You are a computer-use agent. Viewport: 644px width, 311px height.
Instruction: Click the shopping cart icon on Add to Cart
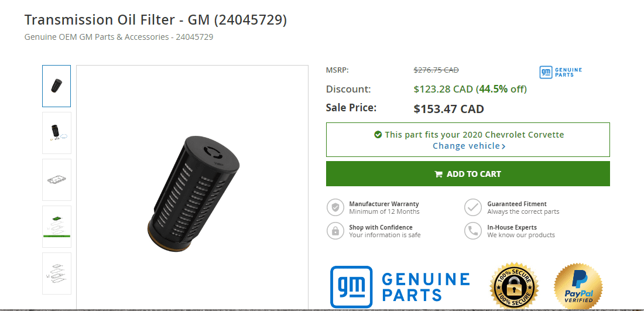[x=438, y=174]
